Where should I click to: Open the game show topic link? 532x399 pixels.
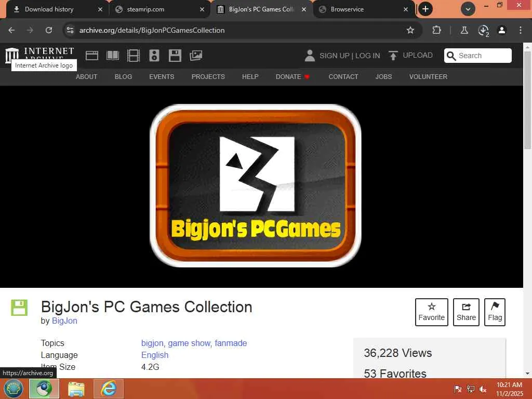coord(189,343)
